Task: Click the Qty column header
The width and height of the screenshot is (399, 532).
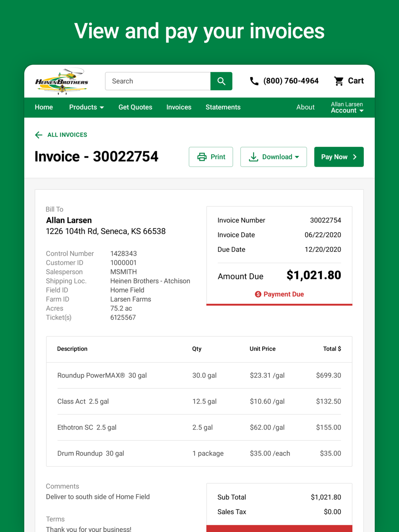Action: (x=197, y=349)
